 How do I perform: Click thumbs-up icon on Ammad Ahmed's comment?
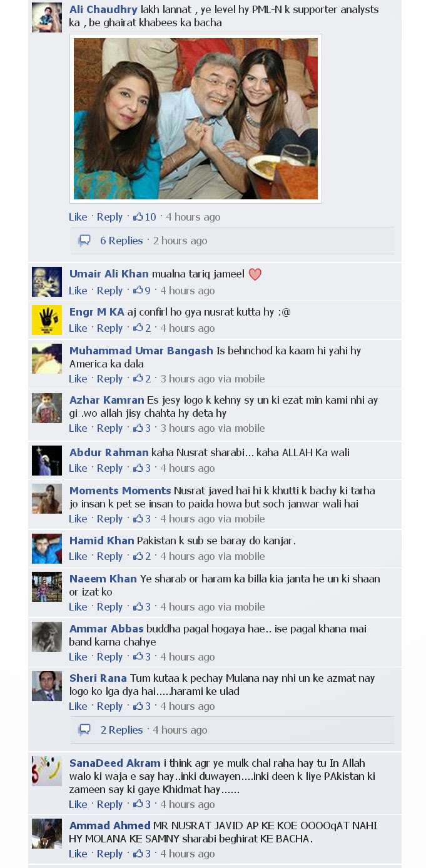pyautogui.click(x=138, y=854)
